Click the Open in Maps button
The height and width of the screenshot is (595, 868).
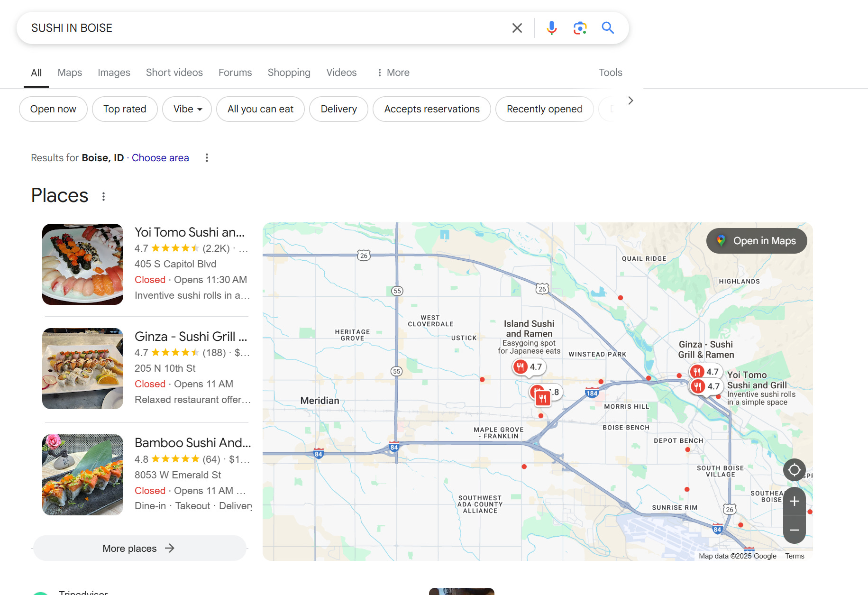(757, 241)
